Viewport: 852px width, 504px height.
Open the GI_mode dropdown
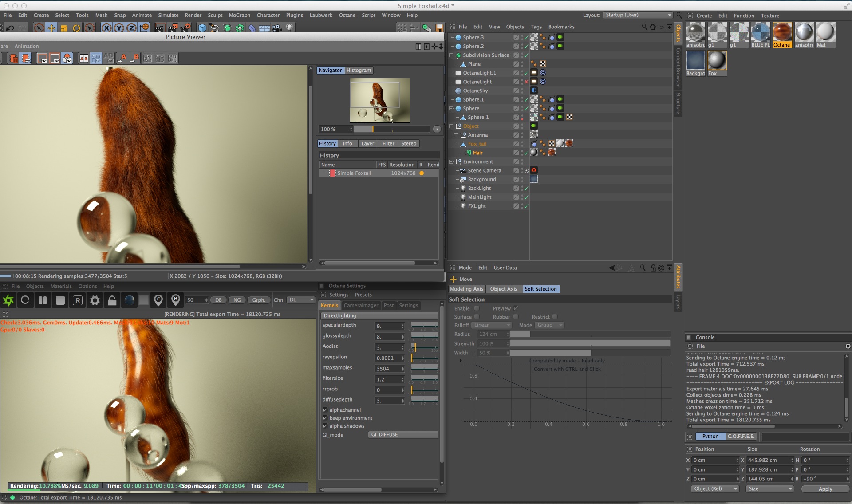(403, 435)
